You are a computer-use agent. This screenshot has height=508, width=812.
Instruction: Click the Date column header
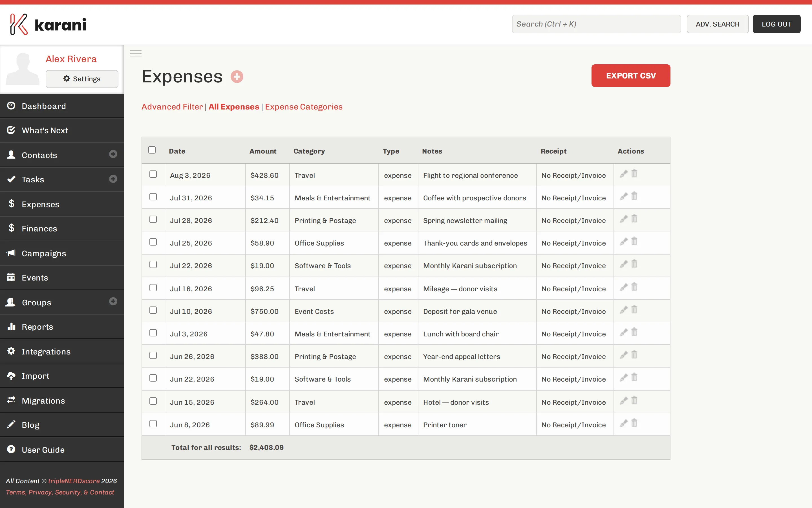[x=177, y=151]
